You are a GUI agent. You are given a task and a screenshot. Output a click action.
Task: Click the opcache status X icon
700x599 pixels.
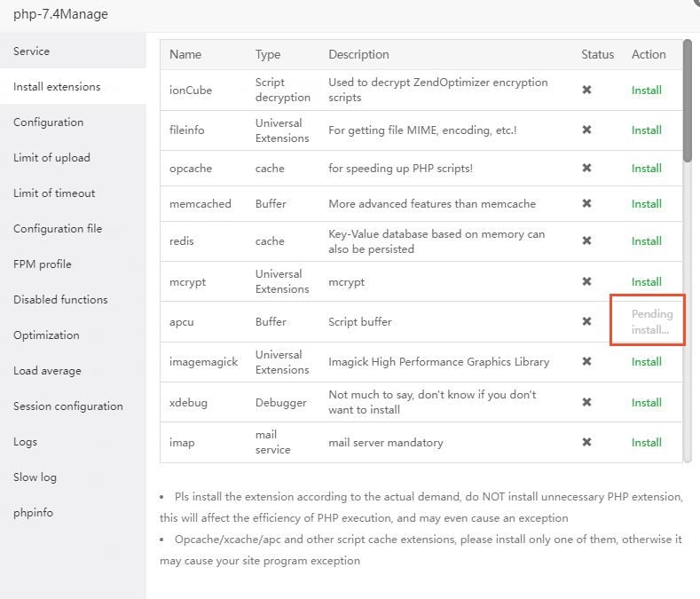coord(586,168)
